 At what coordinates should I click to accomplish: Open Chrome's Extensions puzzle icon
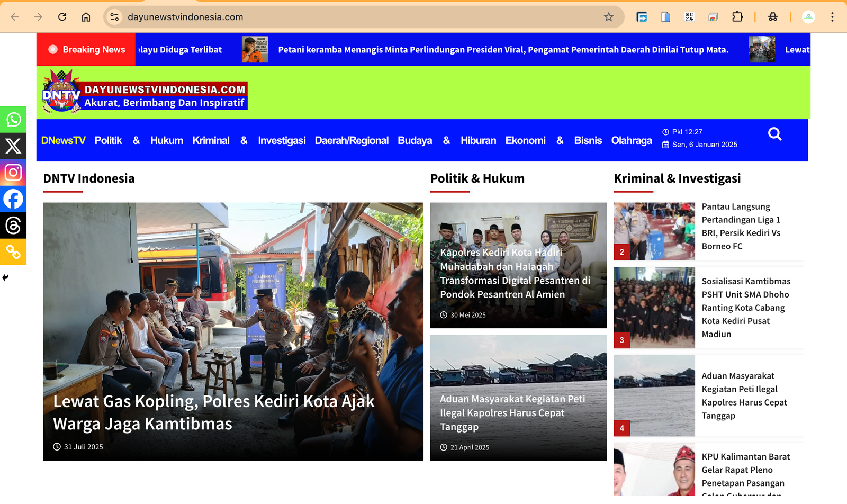737,16
